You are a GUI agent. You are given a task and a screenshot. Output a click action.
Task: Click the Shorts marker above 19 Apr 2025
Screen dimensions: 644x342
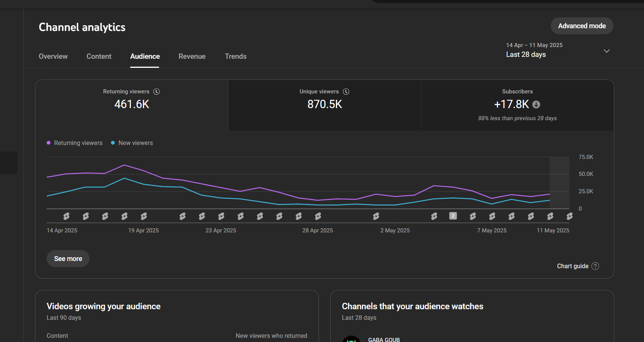pos(144,216)
